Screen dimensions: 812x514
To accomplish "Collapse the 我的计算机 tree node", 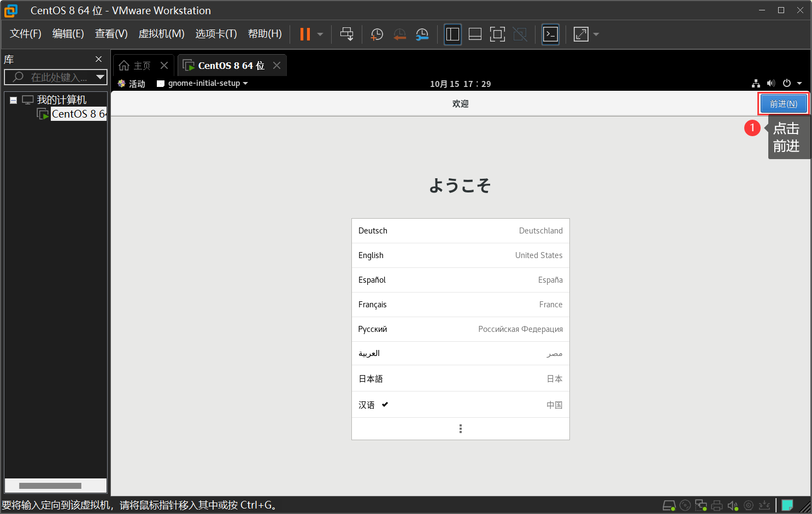I will [13, 100].
